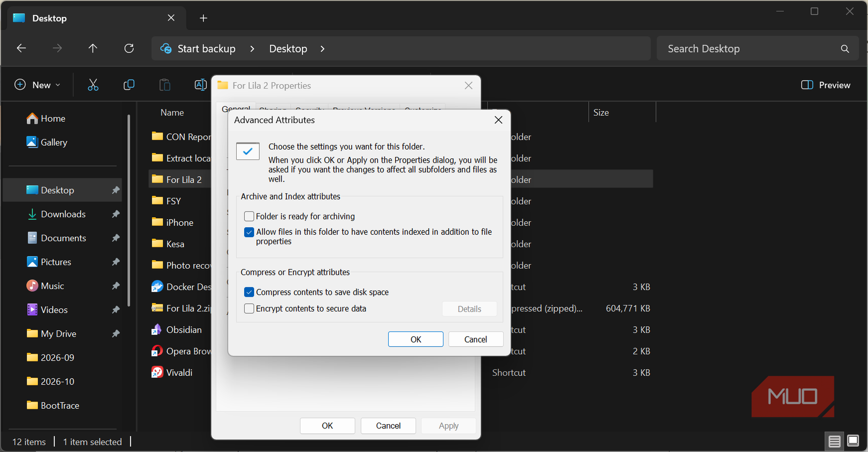Viewport: 868px width, 452px height.
Task: Enable Folder is ready for archiving
Action: (x=249, y=216)
